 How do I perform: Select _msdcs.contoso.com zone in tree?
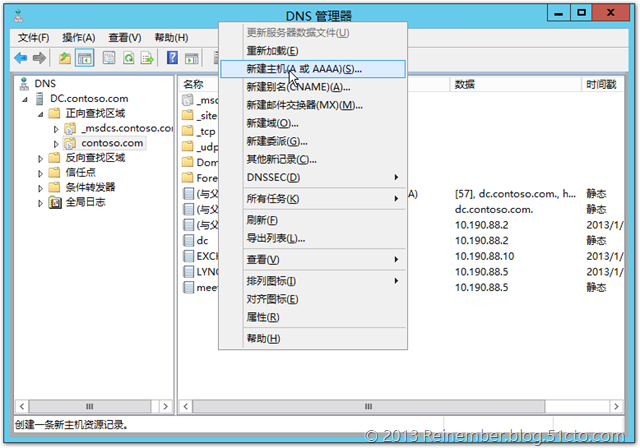[x=120, y=129]
